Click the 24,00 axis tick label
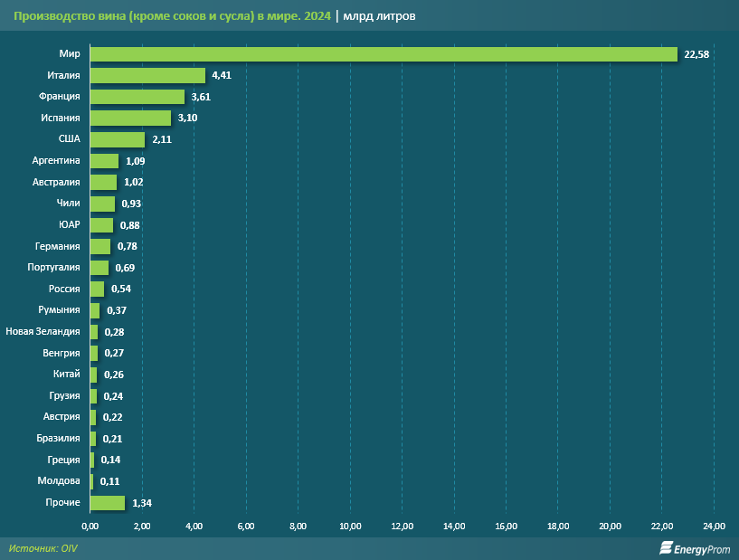The image size is (739, 560). (714, 527)
